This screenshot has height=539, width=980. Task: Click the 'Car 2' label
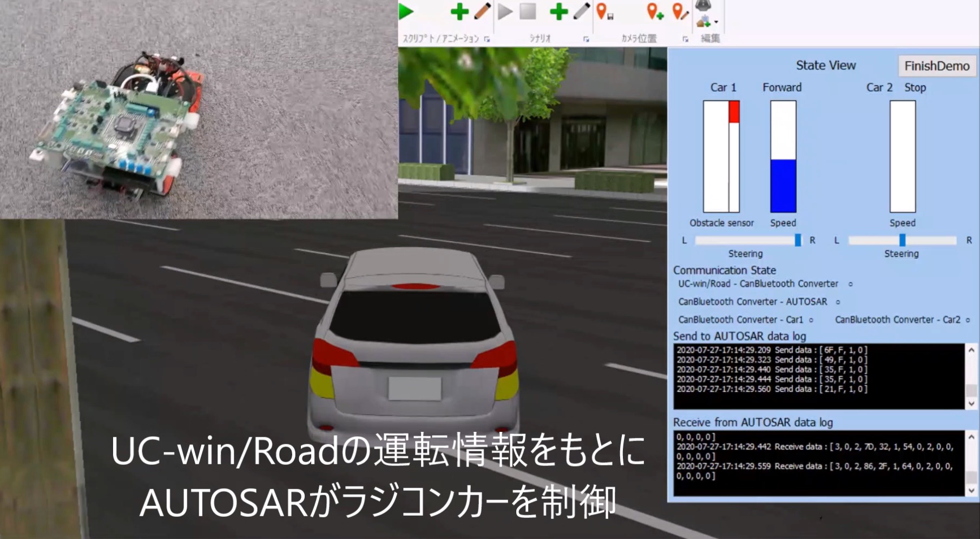point(879,88)
